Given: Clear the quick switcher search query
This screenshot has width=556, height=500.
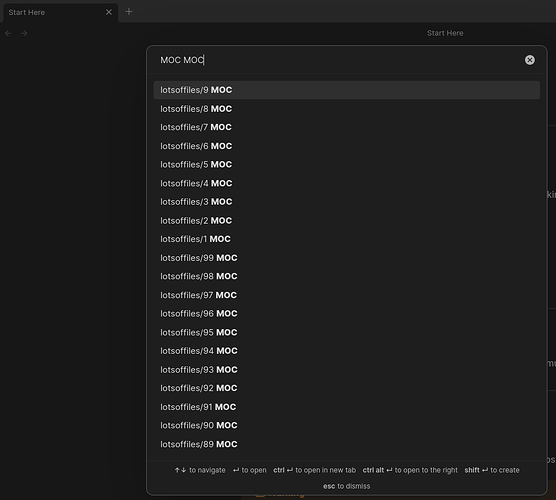Looking at the screenshot, I should point(529,60).
